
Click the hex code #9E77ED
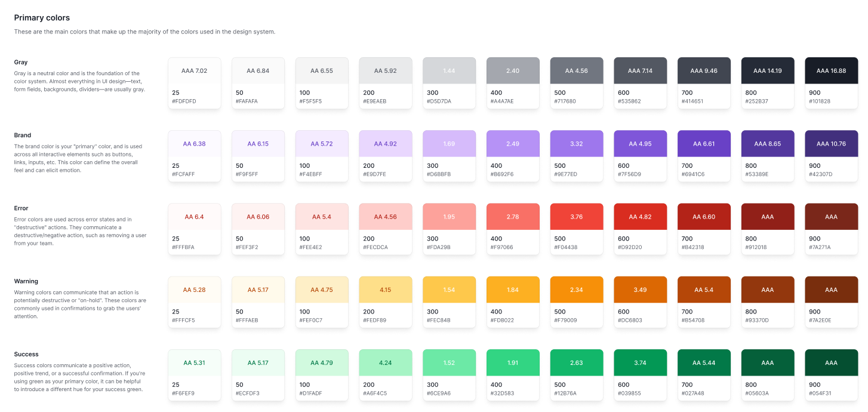click(565, 174)
